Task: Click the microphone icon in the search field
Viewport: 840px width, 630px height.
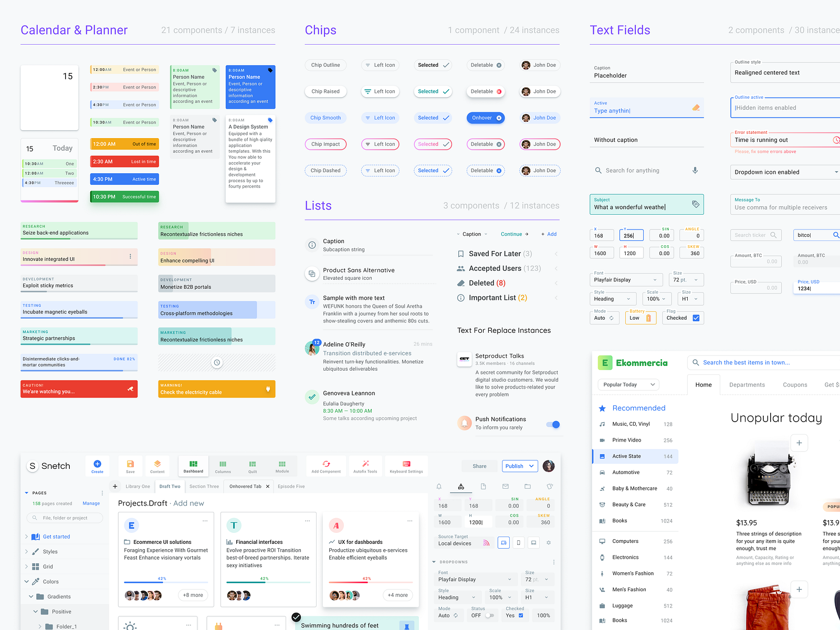Action: 695,170
